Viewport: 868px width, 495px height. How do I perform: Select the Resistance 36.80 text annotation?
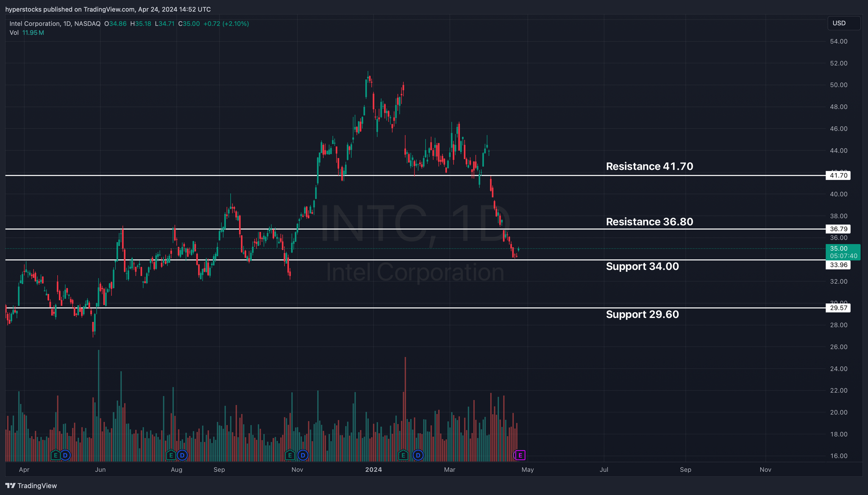(649, 222)
